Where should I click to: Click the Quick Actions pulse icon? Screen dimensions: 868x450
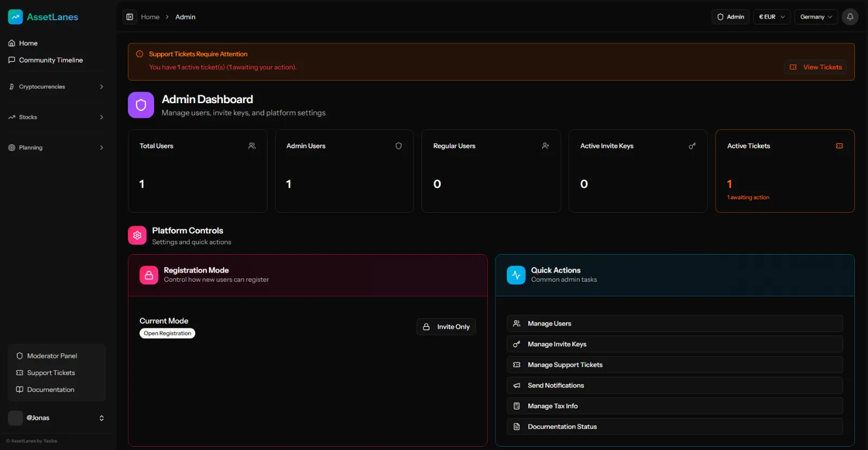516,275
